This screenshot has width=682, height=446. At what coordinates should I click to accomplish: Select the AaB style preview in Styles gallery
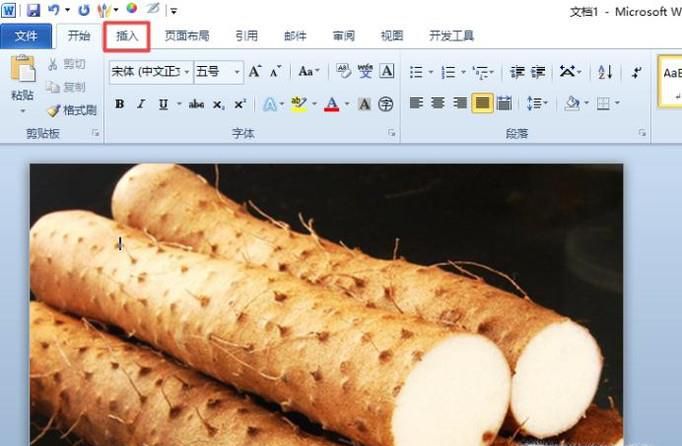coord(670,81)
